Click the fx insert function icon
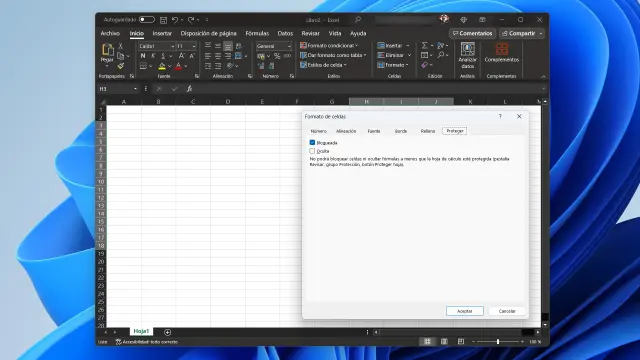Screen dimensions: 640x360 pyautogui.click(x=189, y=89)
